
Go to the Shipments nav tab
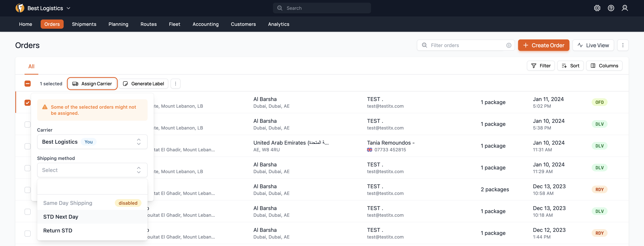click(x=84, y=24)
